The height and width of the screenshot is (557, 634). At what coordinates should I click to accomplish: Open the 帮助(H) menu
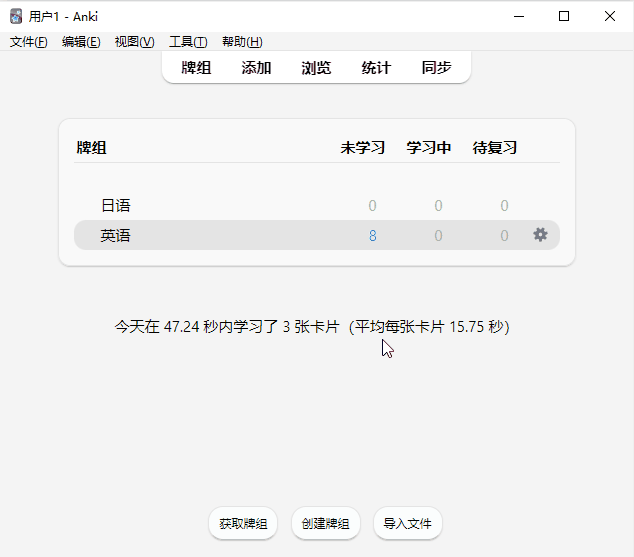242,42
